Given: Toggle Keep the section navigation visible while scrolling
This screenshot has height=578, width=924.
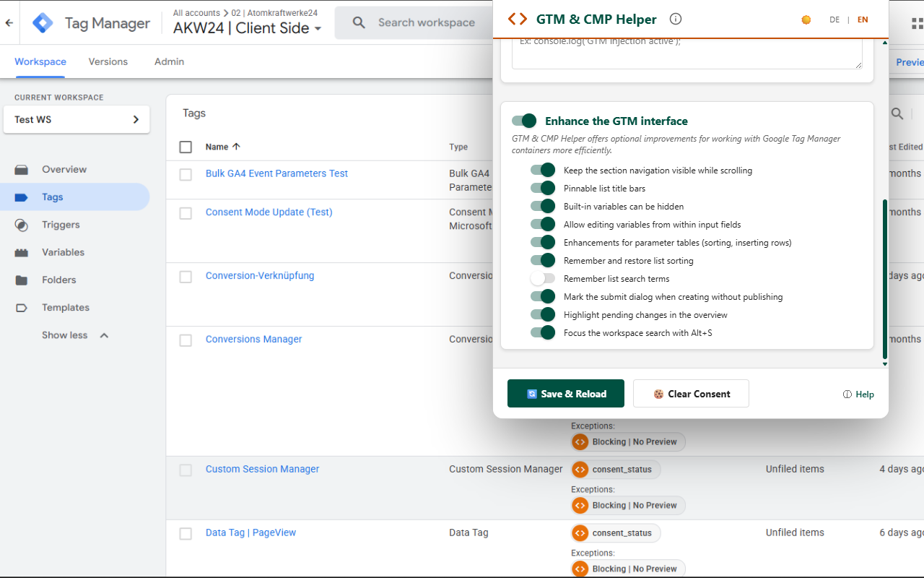Looking at the screenshot, I should coord(543,170).
